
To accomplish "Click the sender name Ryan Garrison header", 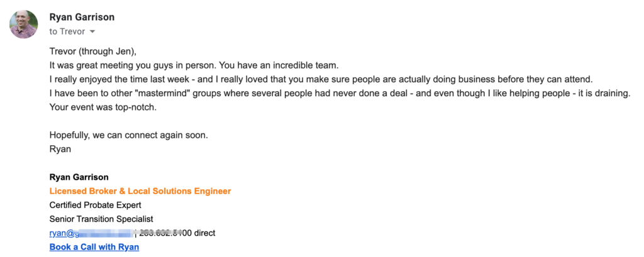I will (x=82, y=17).
